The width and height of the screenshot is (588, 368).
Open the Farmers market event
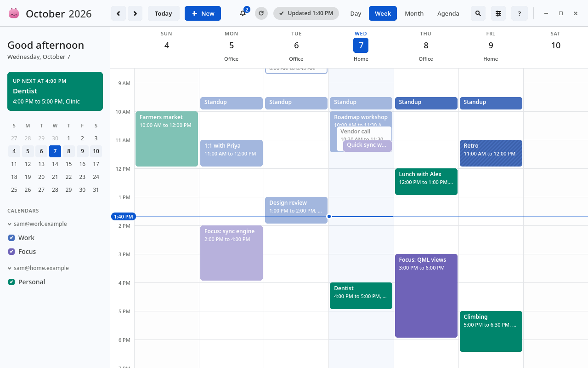[x=167, y=139]
